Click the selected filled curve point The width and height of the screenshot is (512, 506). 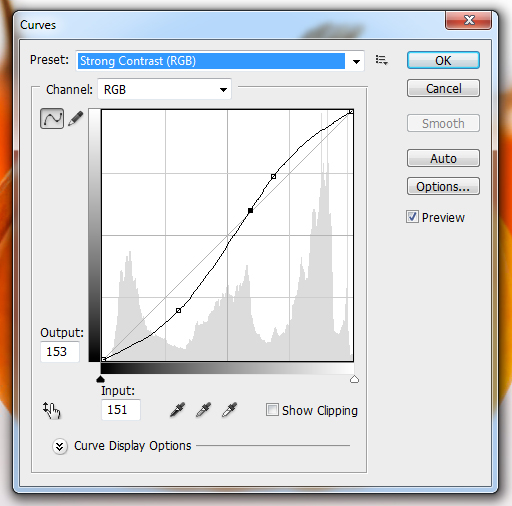(x=250, y=210)
